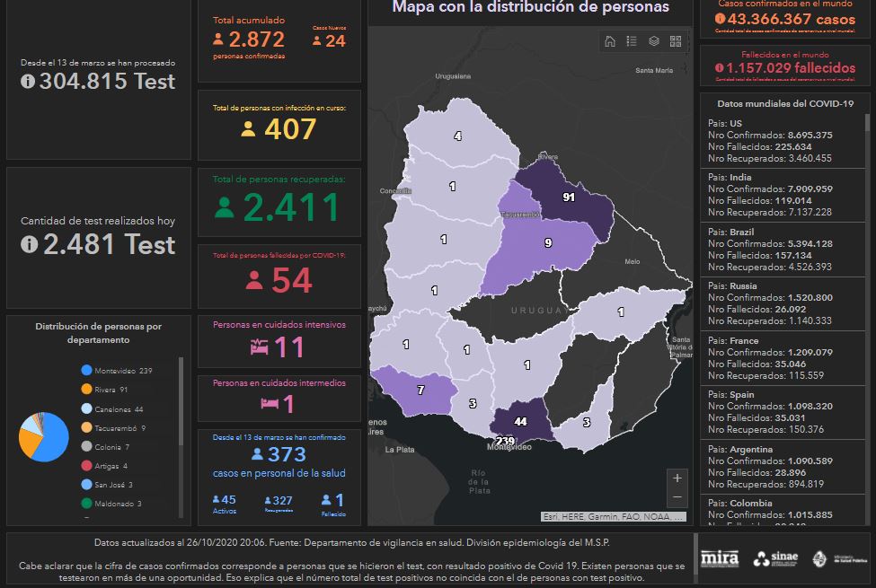Screen dimensions: 876x588
Task: Zoom in with the map plus button
Action: click(x=677, y=478)
